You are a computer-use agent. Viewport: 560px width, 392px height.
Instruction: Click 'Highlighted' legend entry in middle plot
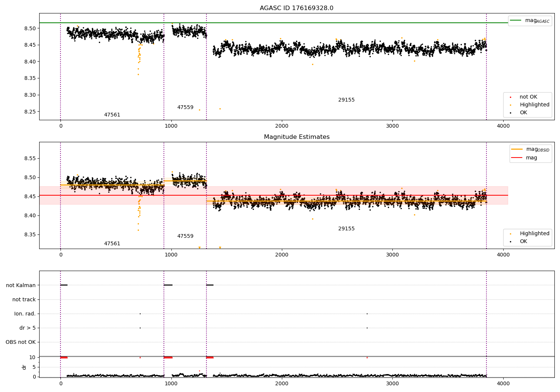click(534, 233)
